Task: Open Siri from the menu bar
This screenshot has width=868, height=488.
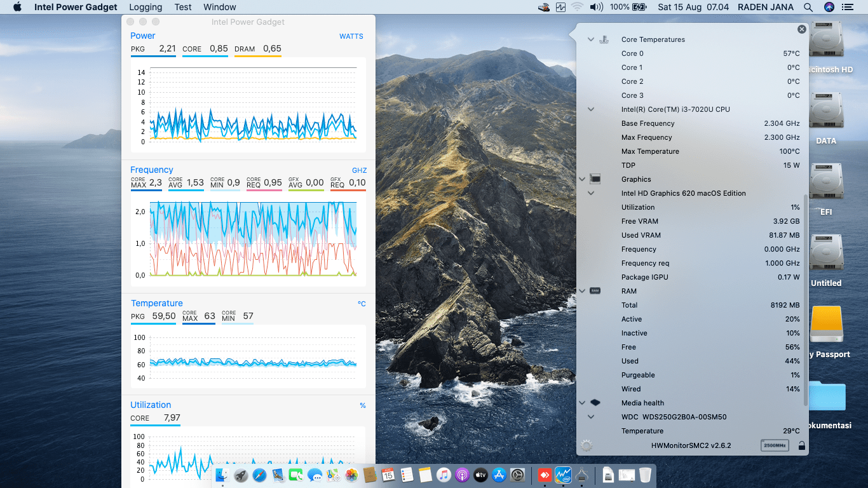Action: pyautogui.click(x=829, y=7)
